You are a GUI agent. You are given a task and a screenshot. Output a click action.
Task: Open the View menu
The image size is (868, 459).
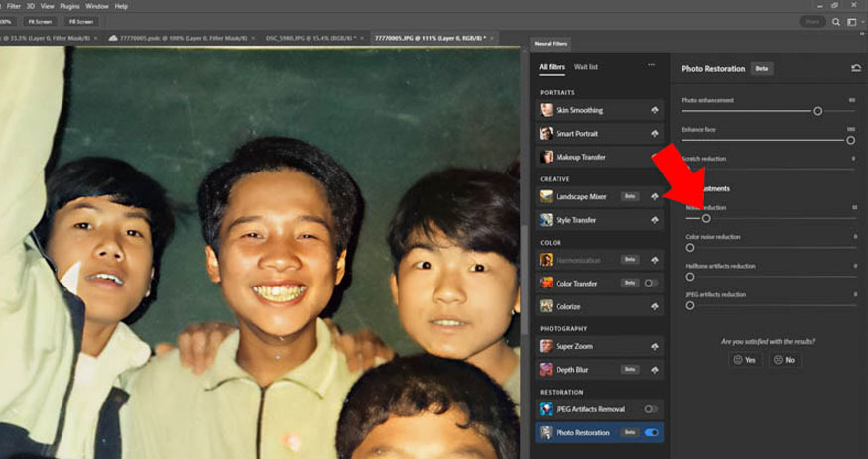[x=47, y=6]
